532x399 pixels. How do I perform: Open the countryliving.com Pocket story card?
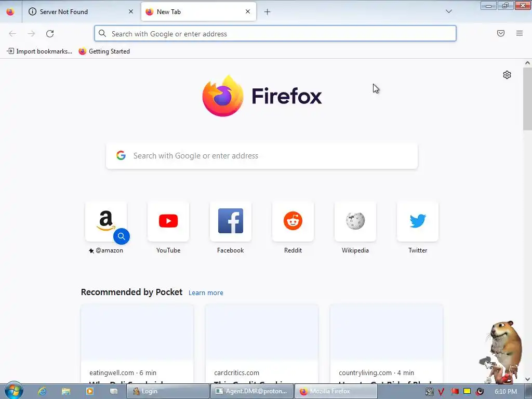(x=387, y=344)
